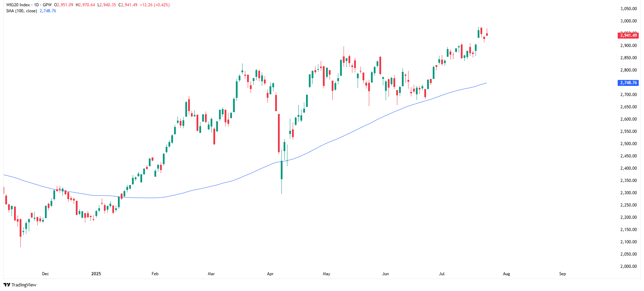Click the +12.26 (+0.42%) change value
644x291 pixels.
click(x=154, y=5)
